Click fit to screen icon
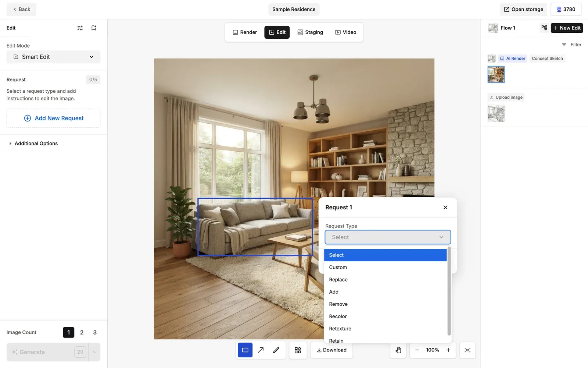 coord(467,350)
